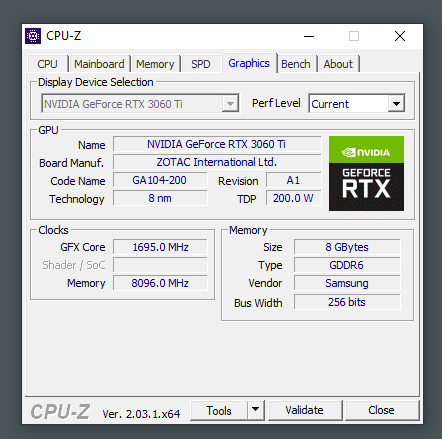The height and width of the screenshot is (439, 442).
Task: Click the GFX Core clock value field
Action: (x=160, y=247)
